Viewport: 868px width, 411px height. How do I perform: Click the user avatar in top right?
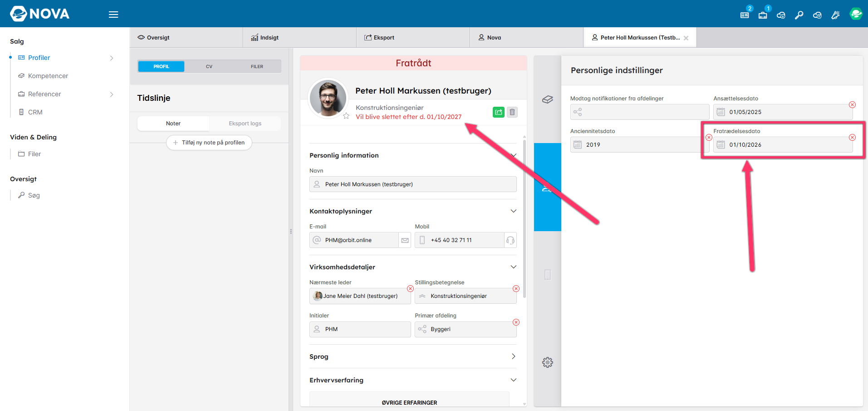point(856,14)
